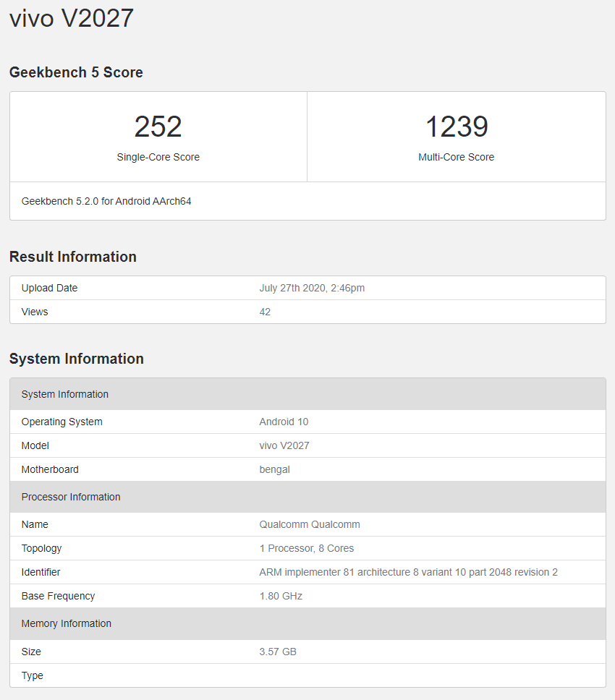The height and width of the screenshot is (700, 615).
Task: Click the upload date July 27th 2020
Action: pos(312,288)
